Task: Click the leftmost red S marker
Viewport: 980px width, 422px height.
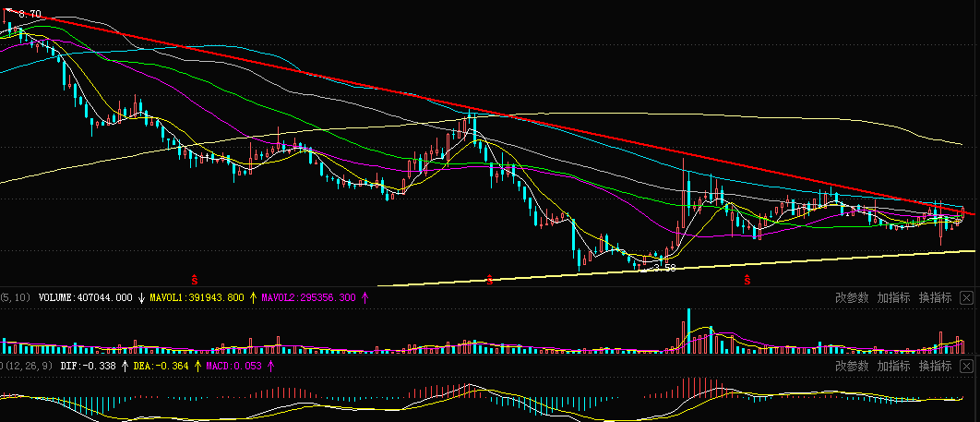Action: point(195,278)
